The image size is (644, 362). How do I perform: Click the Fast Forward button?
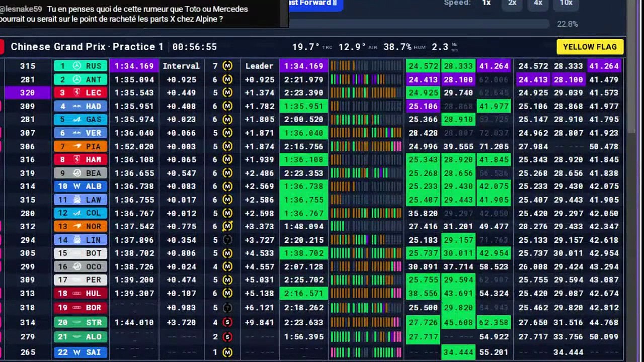tap(315, 4)
